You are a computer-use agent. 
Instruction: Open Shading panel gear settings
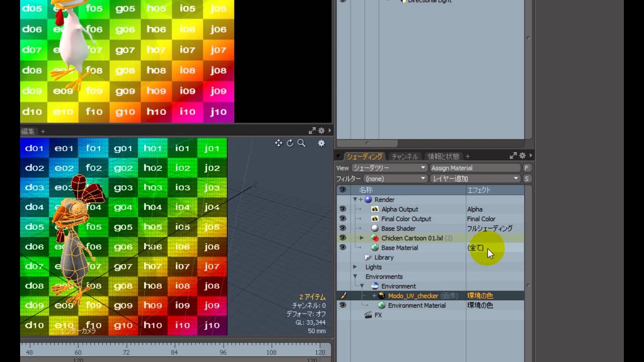click(522, 156)
